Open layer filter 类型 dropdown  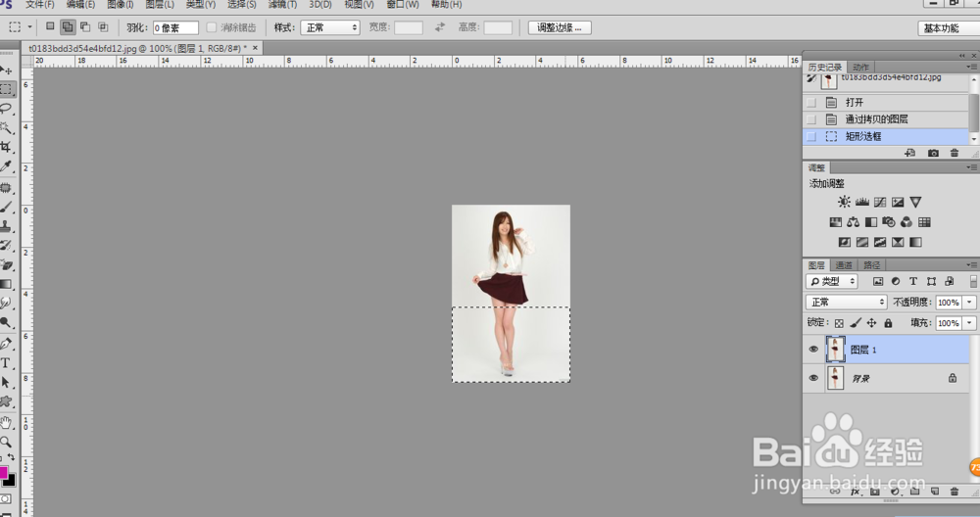point(832,282)
